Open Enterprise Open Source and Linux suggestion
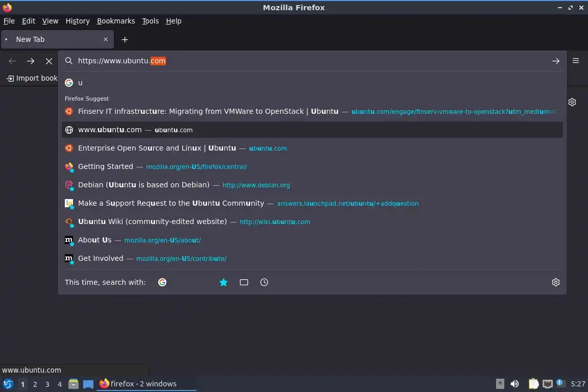 tap(312, 148)
